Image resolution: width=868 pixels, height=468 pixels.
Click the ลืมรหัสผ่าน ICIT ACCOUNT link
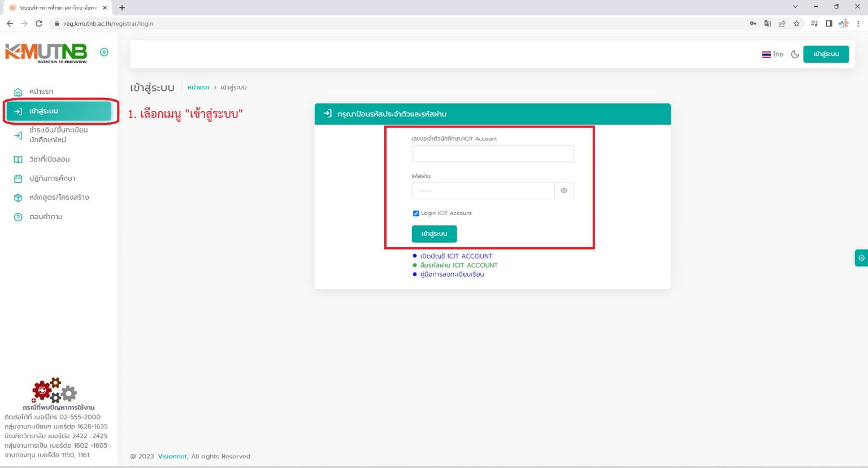tap(458, 265)
